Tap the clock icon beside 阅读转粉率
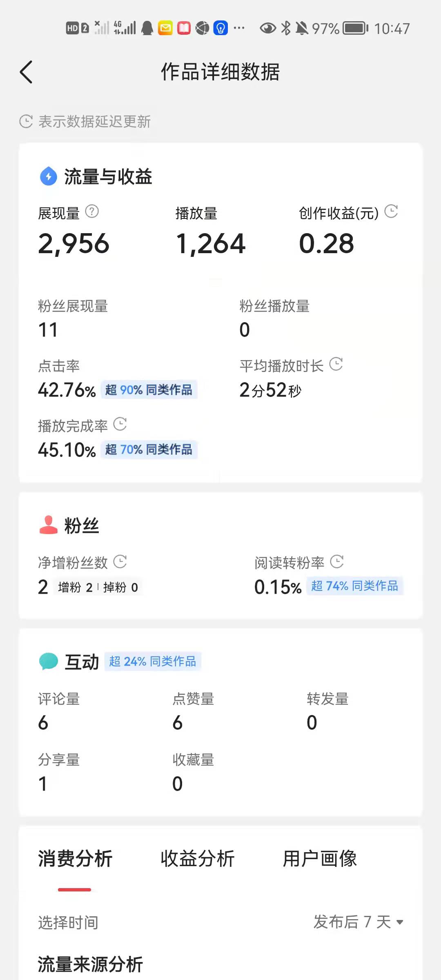This screenshot has height=980, width=441. 337,561
